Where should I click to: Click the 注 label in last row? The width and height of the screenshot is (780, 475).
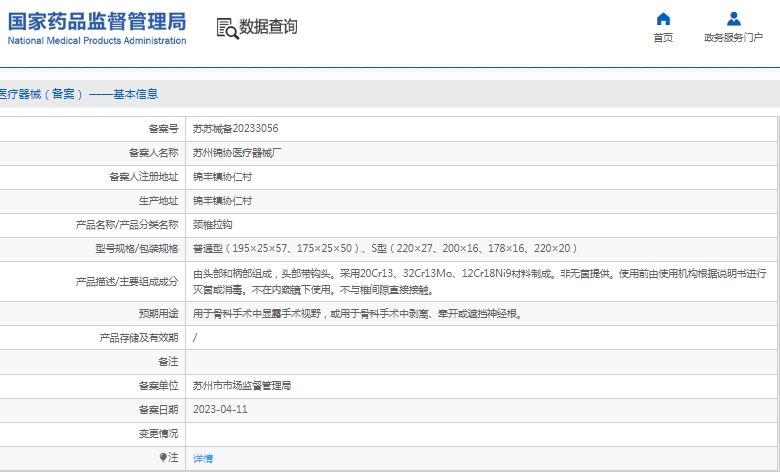(x=173, y=457)
